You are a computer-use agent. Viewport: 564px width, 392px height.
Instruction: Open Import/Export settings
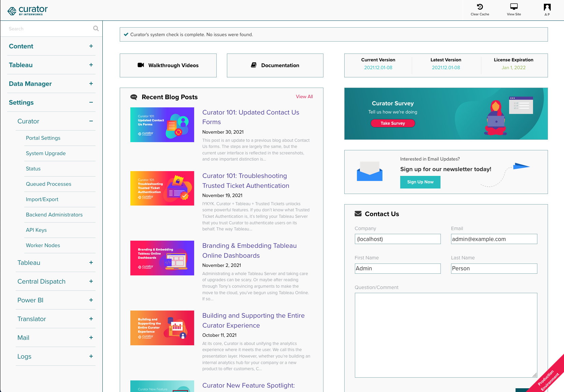[42, 199]
